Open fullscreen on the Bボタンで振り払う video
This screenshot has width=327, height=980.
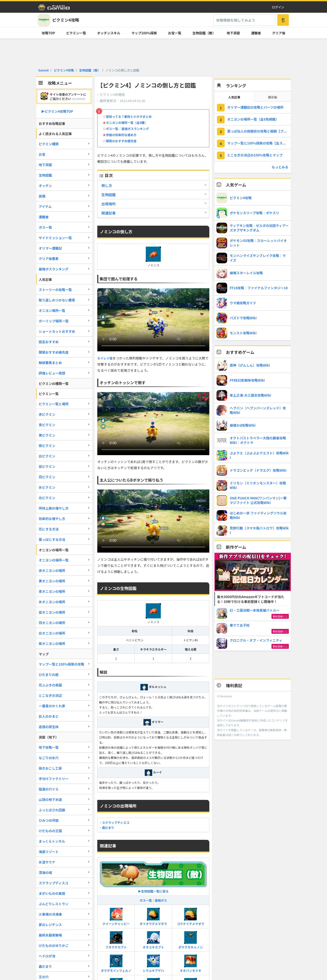tap(191, 540)
